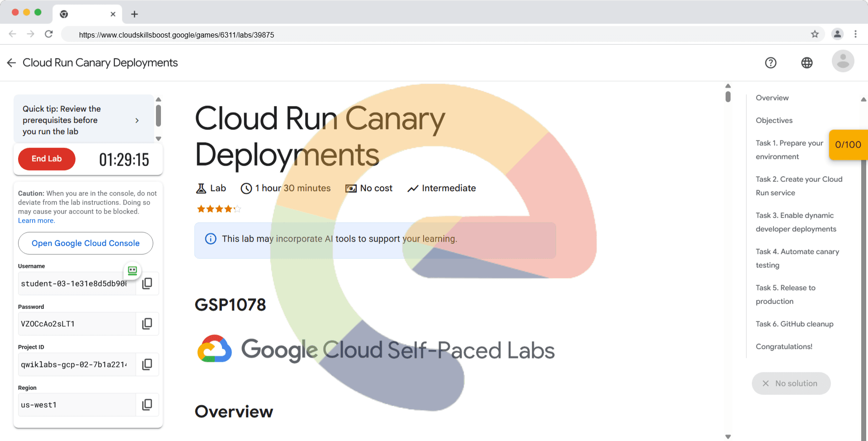Screen dimensions: 868x441
Task: Jump to Objectives in the outline
Action: pyautogui.click(x=774, y=120)
